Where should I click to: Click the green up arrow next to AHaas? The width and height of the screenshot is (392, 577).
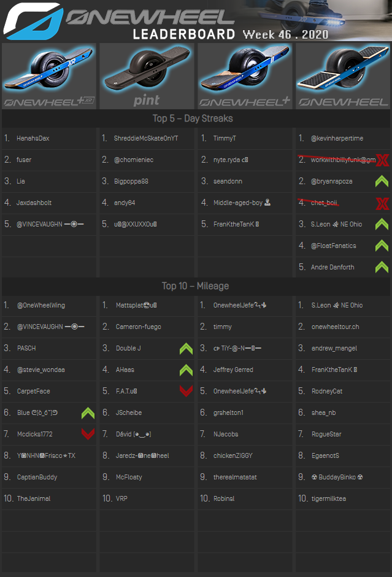[186, 370]
